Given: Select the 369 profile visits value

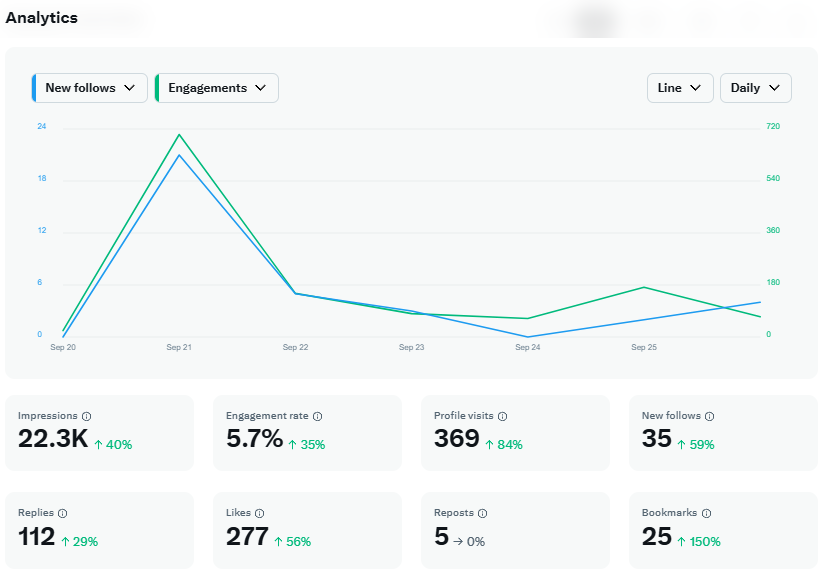Looking at the screenshot, I should (457, 439).
